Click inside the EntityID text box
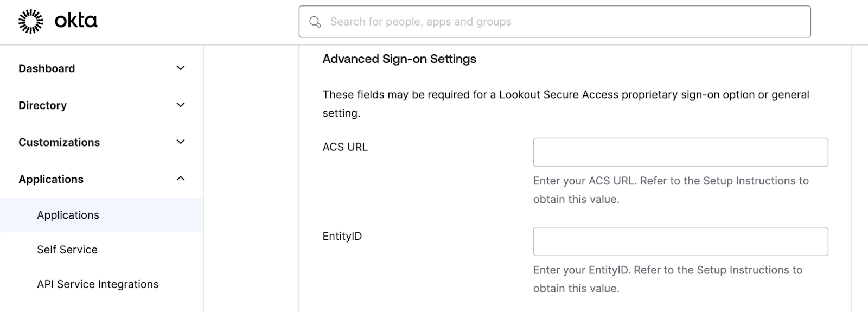Screen dimensions: 868x312 (680, 241)
